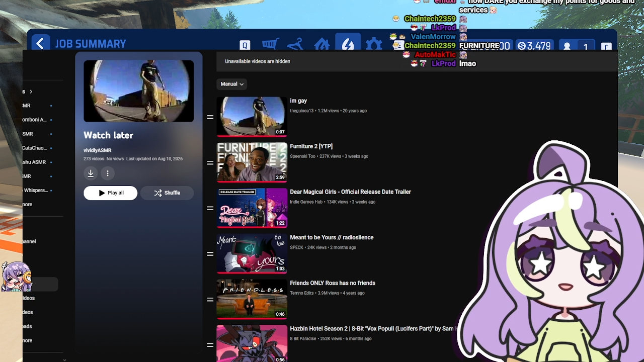644x362 pixels.
Task: Open 'Friends ONLY Ross has no friends' title
Action: (333, 283)
